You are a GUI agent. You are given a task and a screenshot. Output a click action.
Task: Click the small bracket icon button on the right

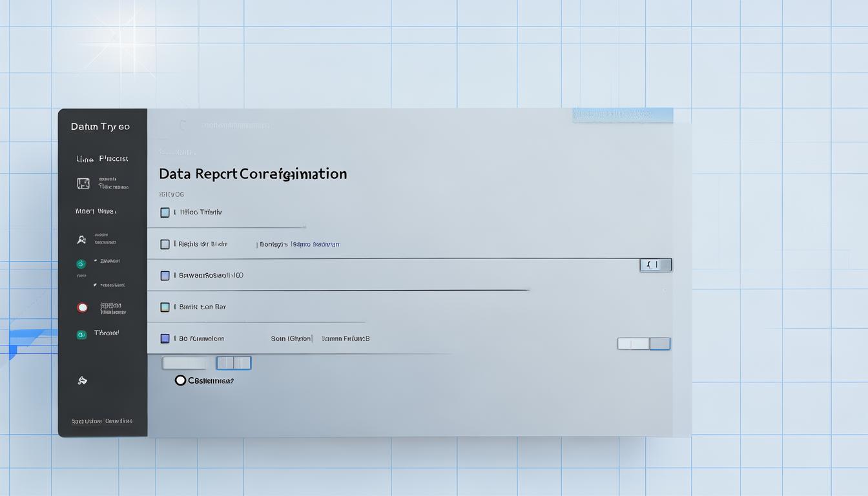click(656, 265)
